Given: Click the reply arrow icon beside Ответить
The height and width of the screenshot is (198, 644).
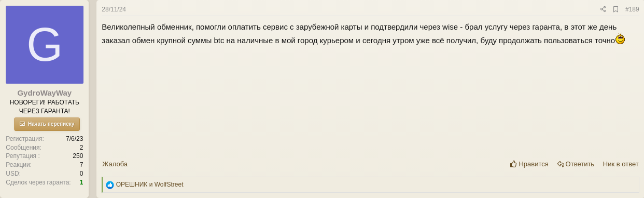Looking at the screenshot, I should tap(561, 164).
